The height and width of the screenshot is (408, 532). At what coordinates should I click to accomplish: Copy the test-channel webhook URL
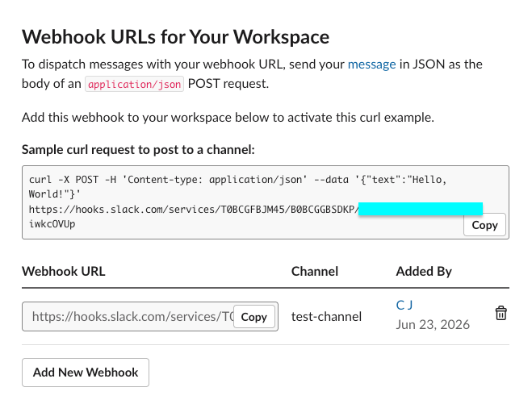click(x=253, y=317)
